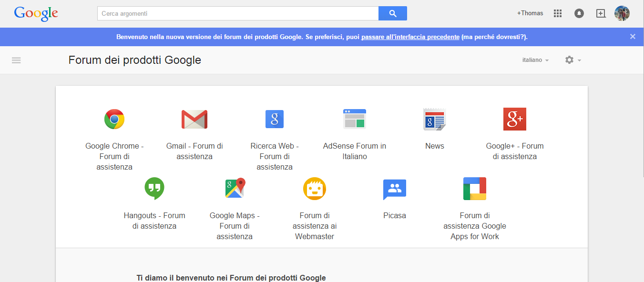Select the News newspaper icon
The height and width of the screenshot is (282, 644).
click(435, 119)
